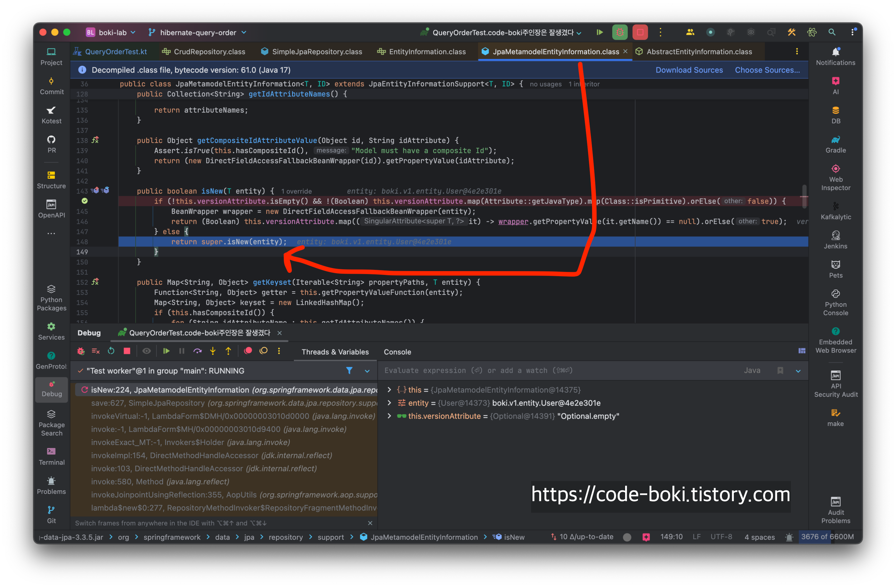Screen dimensions: 896x588
Task: Click the Choose Sources link
Action: tap(767, 70)
